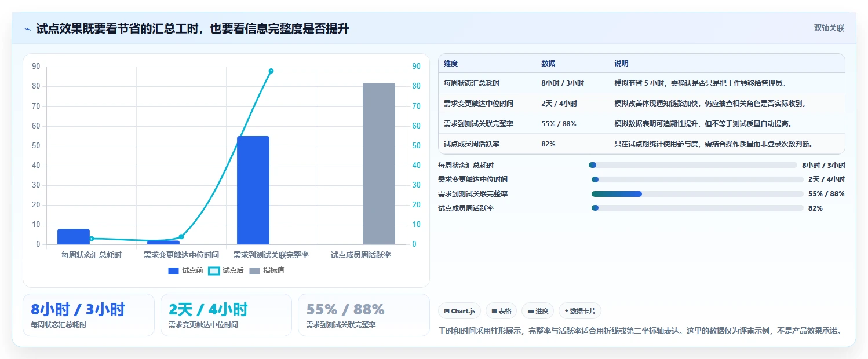Click the 试点成员周活跃率 progress bar
This screenshot has height=359, width=868.
698,208
